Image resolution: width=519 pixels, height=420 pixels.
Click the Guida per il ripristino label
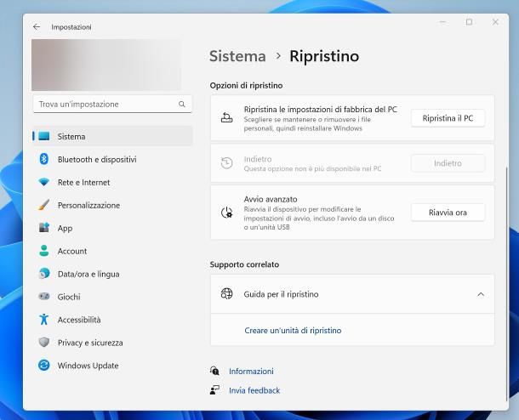(x=281, y=294)
